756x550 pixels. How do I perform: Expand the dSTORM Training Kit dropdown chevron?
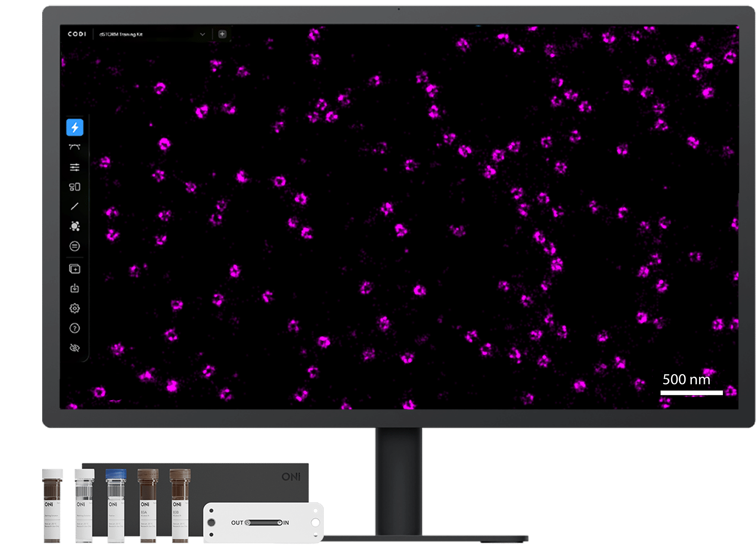(x=202, y=35)
